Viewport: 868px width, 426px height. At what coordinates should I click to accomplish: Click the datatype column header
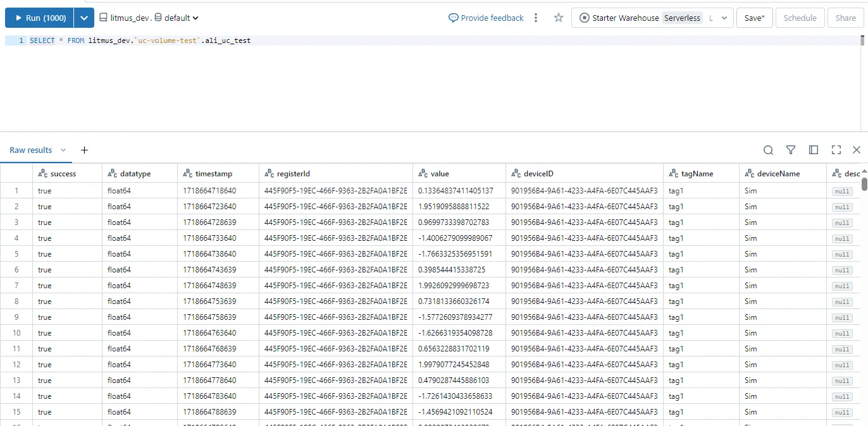[140, 173]
